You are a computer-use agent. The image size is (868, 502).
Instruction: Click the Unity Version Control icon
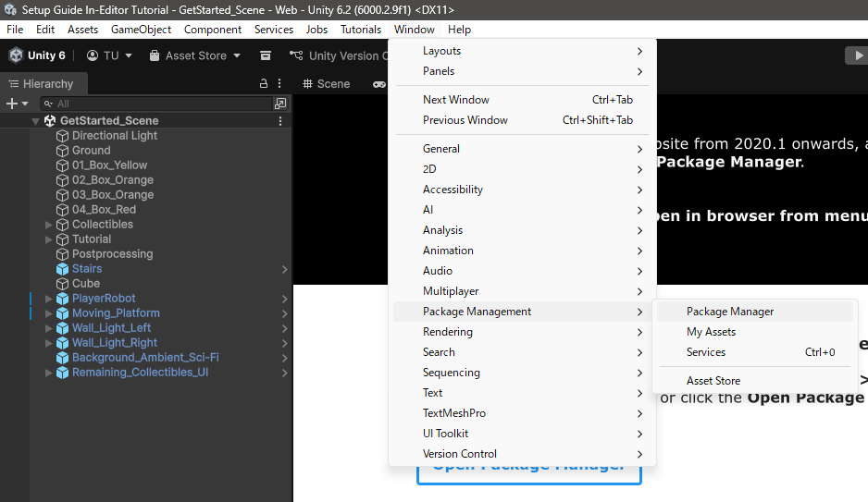click(x=296, y=55)
